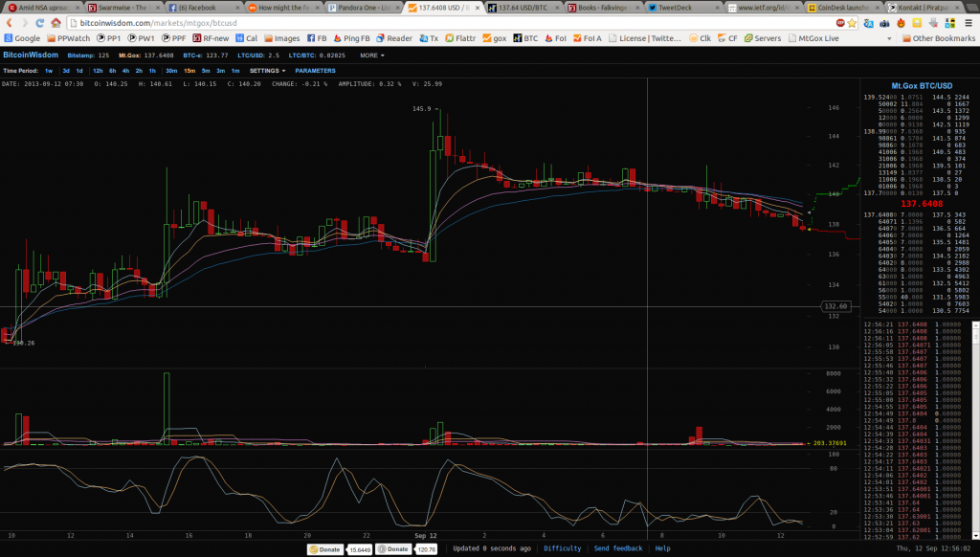Image resolution: width=980 pixels, height=557 pixels.
Task: Select the 6h time period
Action: 113,71
